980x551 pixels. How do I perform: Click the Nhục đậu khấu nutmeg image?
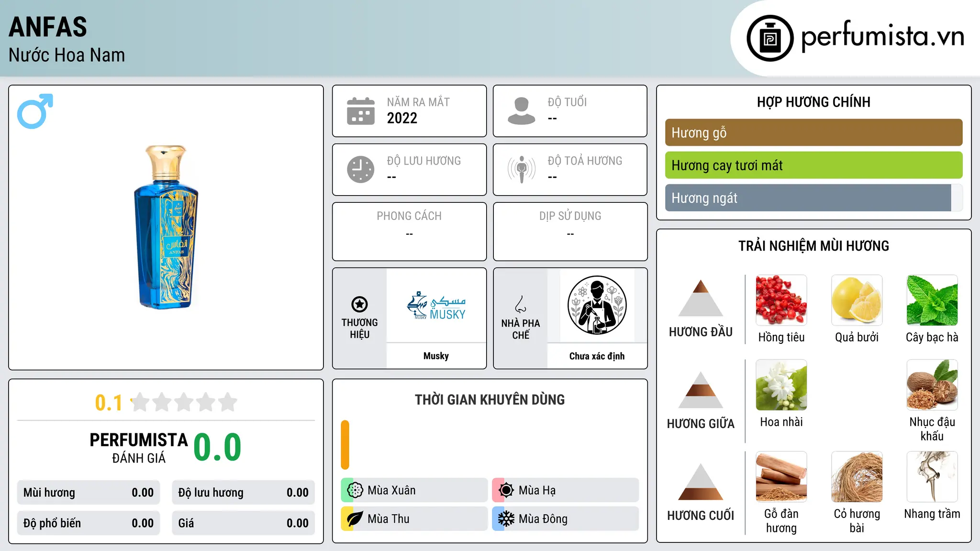click(x=932, y=385)
